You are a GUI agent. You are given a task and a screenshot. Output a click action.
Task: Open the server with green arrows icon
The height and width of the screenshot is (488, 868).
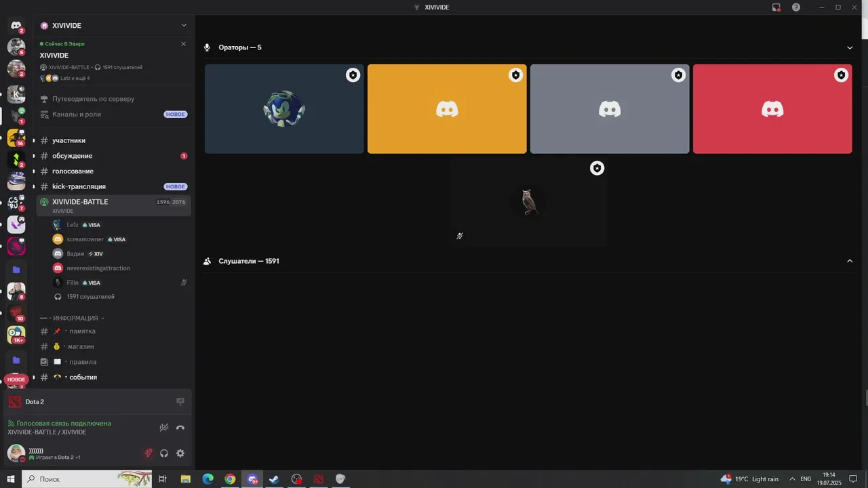(16, 159)
